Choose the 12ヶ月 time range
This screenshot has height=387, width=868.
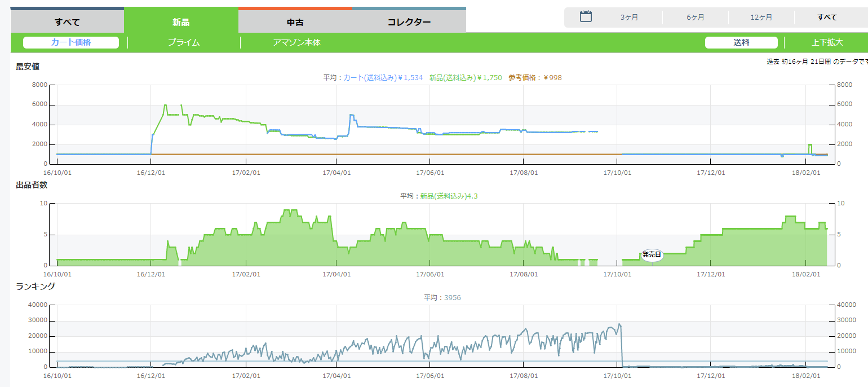[761, 17]
